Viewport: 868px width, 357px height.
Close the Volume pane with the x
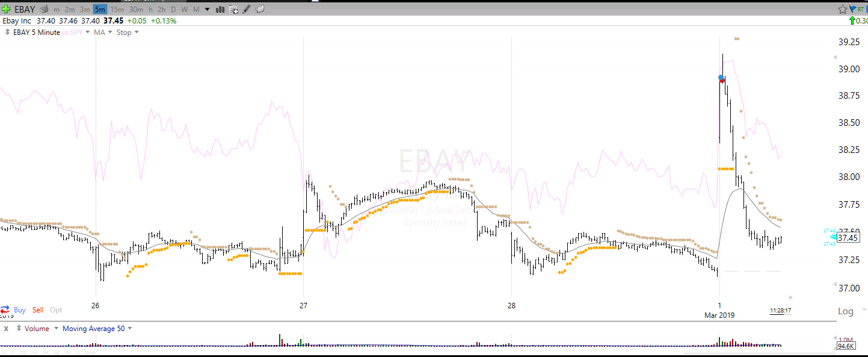point(6,329)
